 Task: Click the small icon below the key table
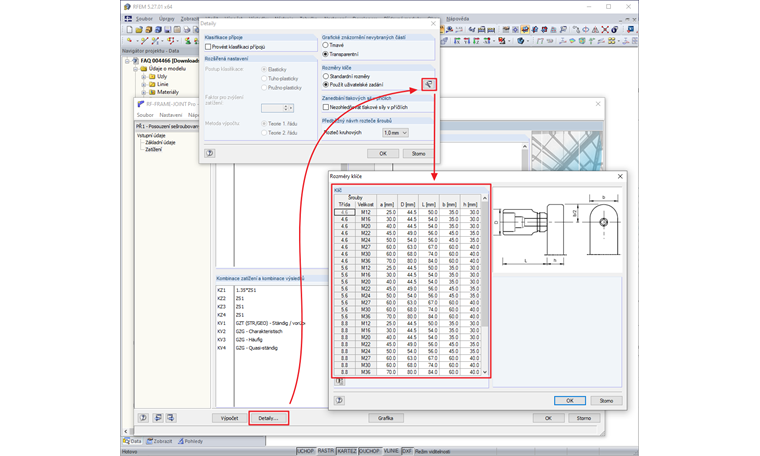tap(340, 382)
